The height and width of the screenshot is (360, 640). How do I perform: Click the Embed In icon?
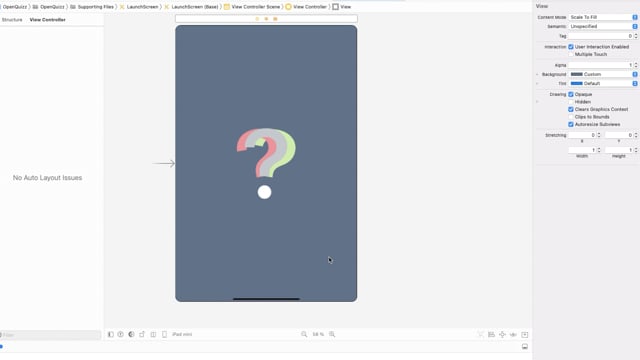pos(525,334)
